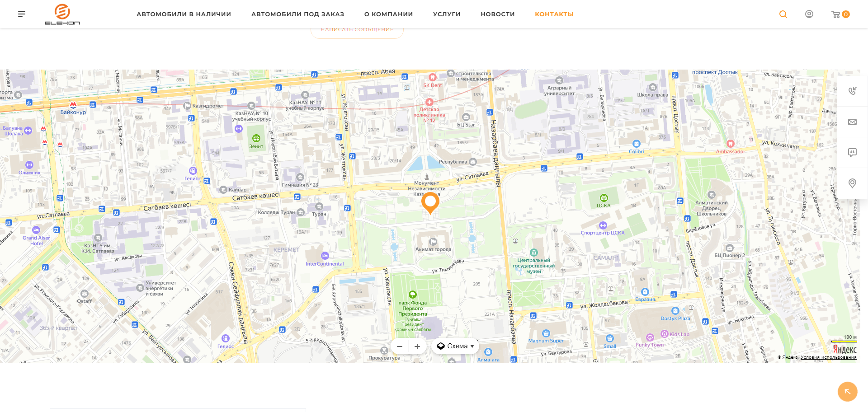Viewport: 868px width, 412px height.
Task: Click the Колледж Туран marker
Action: (x=301, y=212)
